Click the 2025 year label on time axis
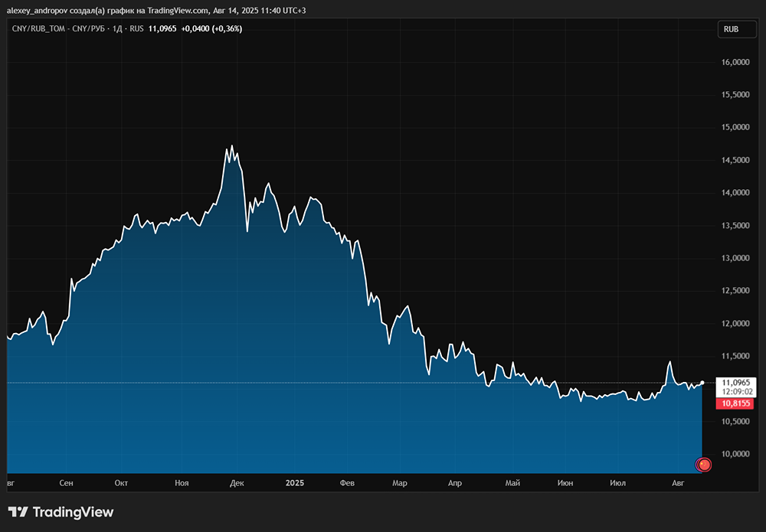The width and height of the screenshot is (766, 532). (x=295, y=483)
